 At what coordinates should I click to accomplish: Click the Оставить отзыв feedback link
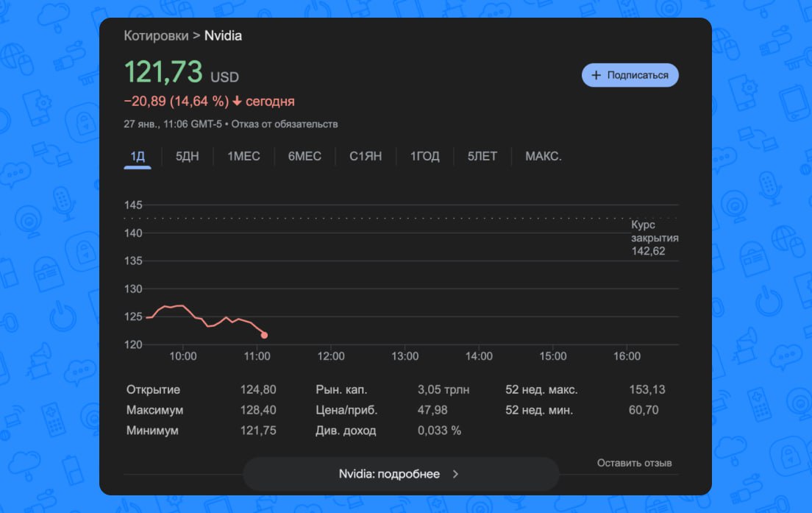[634, 463]
